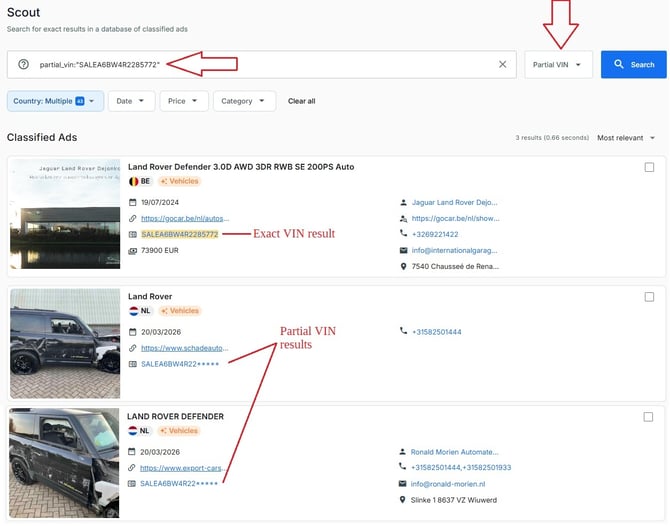This screenshot has width=670, height=526.
Task: Click the envelope icon beside info@internationalgarag
Action: tap(403, 250)
